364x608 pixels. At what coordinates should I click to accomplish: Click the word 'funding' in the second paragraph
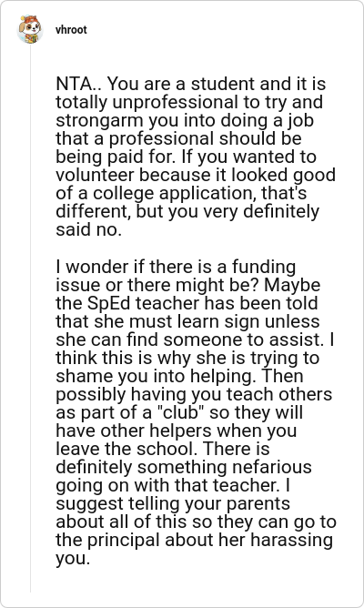(x=264, y=268)
